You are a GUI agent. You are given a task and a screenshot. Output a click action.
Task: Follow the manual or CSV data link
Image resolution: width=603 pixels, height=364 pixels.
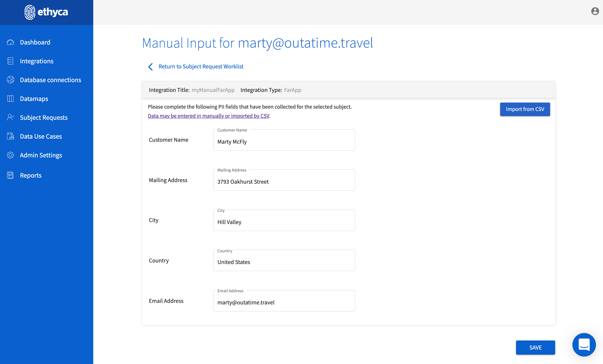pyautogui.click(x=208, y=116)
